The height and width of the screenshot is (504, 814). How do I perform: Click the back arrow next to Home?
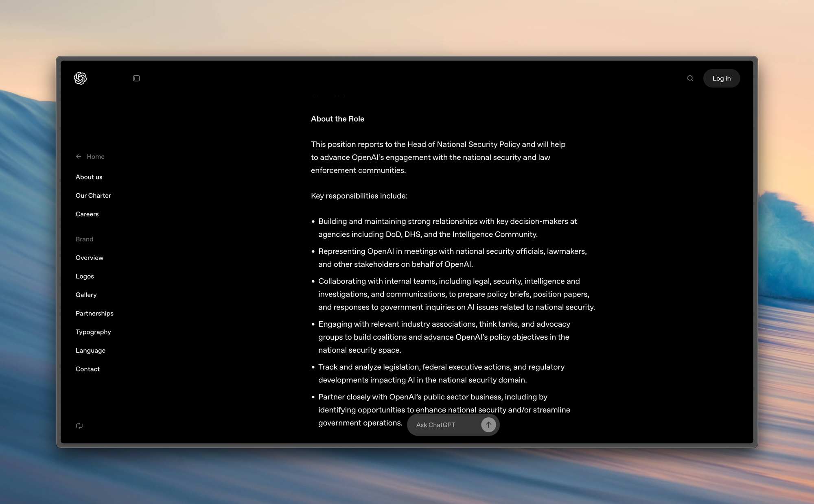click(79, 157)
